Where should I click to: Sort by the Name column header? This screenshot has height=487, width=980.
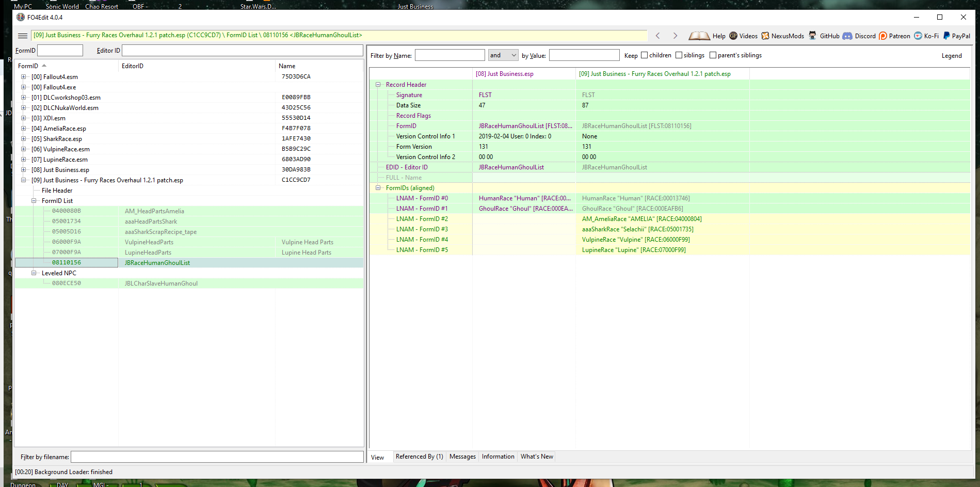(319, 66)
